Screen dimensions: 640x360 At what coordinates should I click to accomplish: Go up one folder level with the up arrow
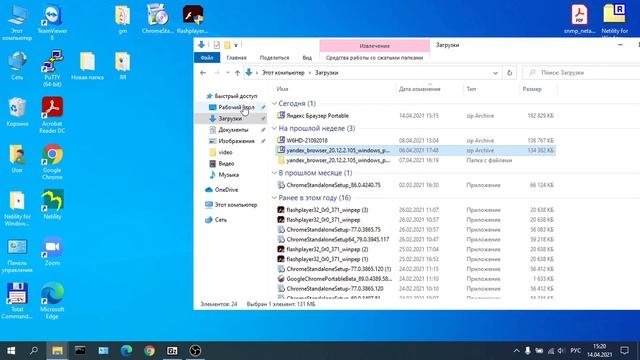point(237,73)
